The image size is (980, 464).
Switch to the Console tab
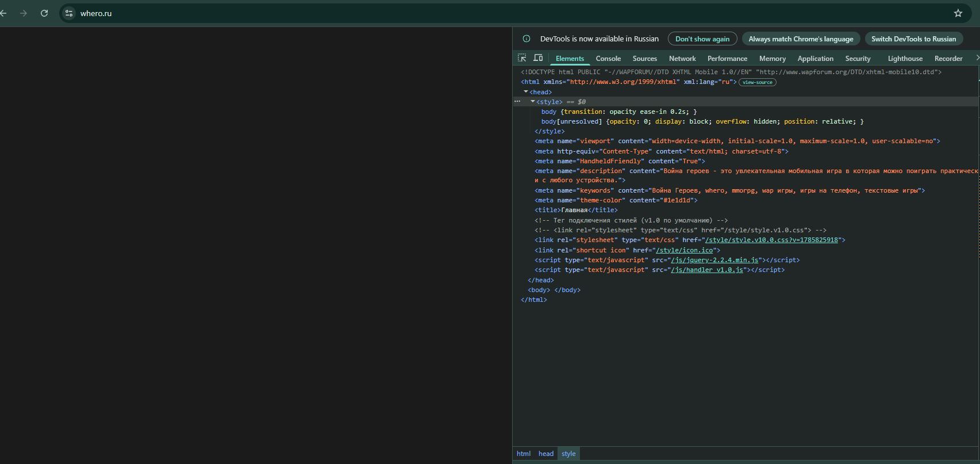click(608, 59)
